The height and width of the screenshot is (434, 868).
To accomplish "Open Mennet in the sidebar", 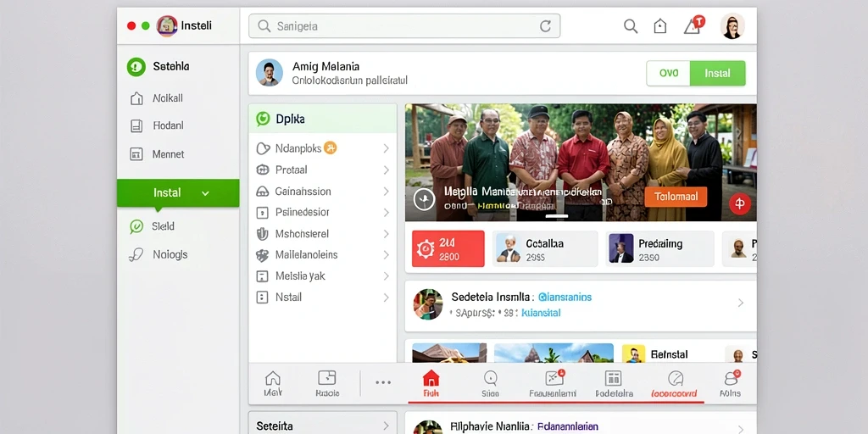I will [x=178, y=154].
